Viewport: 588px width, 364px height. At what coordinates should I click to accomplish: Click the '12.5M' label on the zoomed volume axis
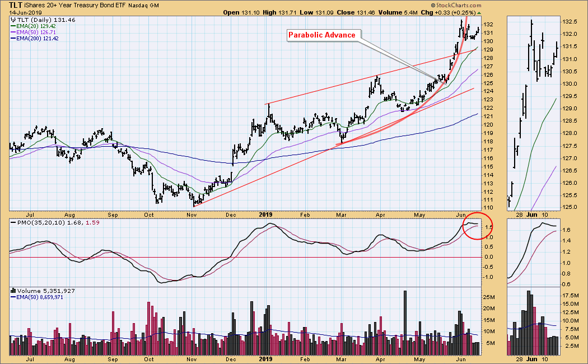click(x=571, y=312)
